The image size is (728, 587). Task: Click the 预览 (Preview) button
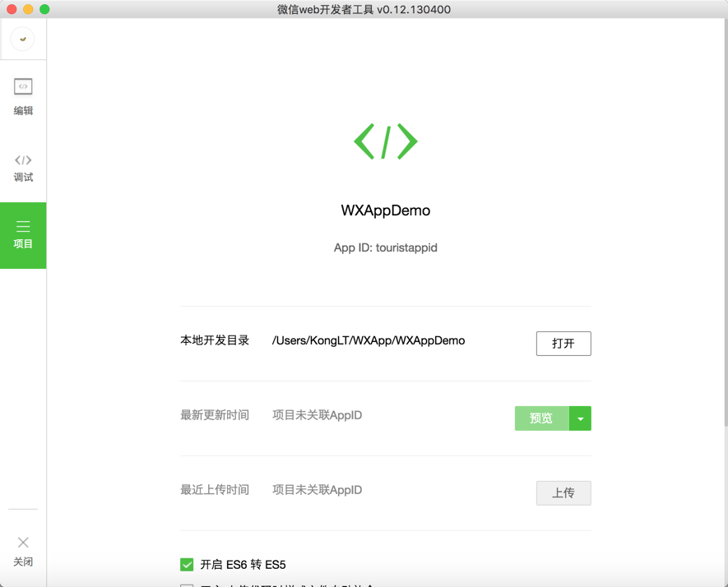point(542,418)
